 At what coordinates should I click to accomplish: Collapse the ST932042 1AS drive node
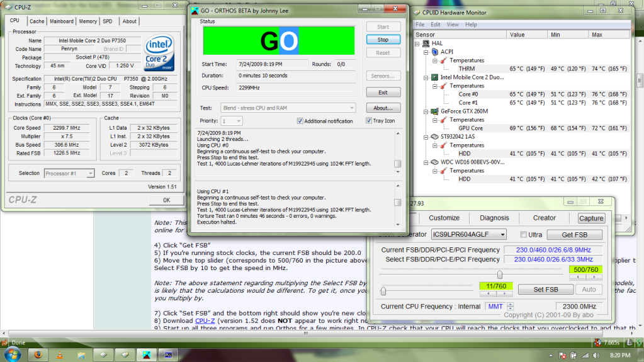(x=426, y=137)
